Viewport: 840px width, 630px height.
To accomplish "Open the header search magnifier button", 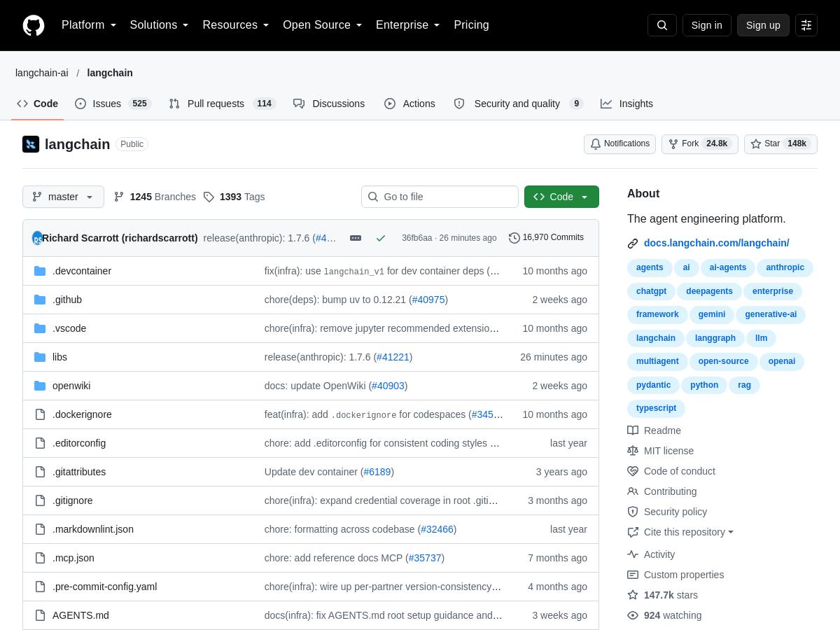I will pyautogui.click(x=662, y=25).
